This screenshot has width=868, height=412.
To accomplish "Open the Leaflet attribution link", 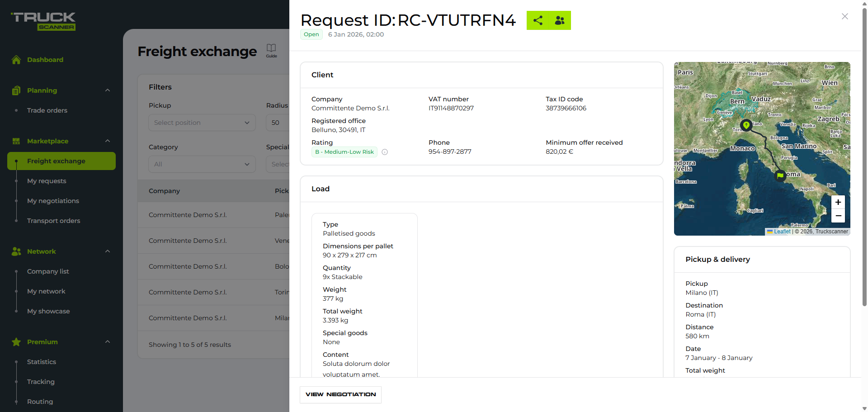I will click(x=782, y=232).
